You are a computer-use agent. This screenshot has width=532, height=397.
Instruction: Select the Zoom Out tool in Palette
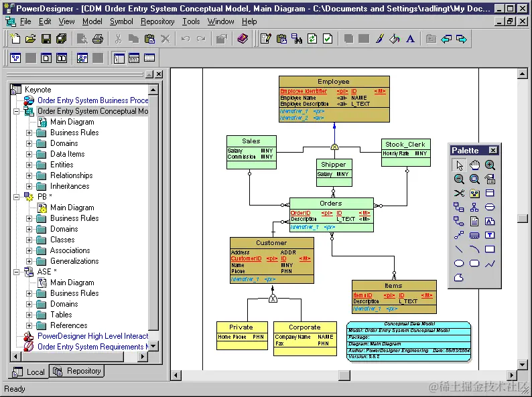pos(459,179)
